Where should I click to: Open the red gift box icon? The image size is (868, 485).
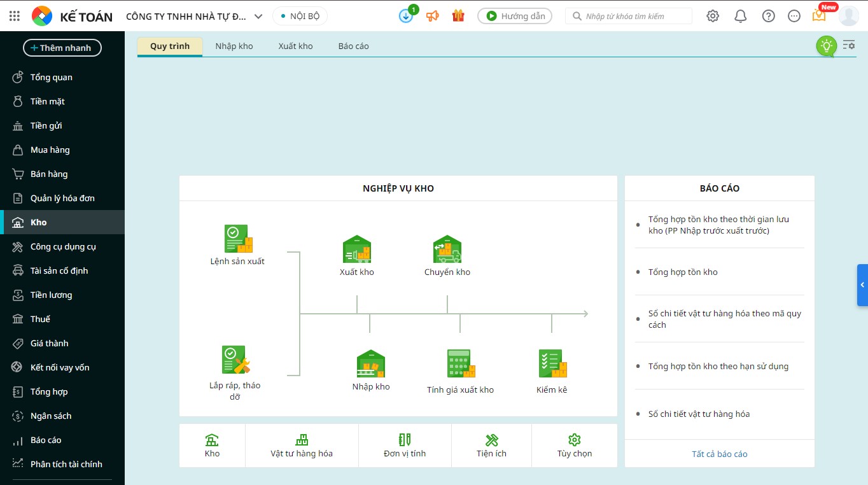[x=458, y=16]
